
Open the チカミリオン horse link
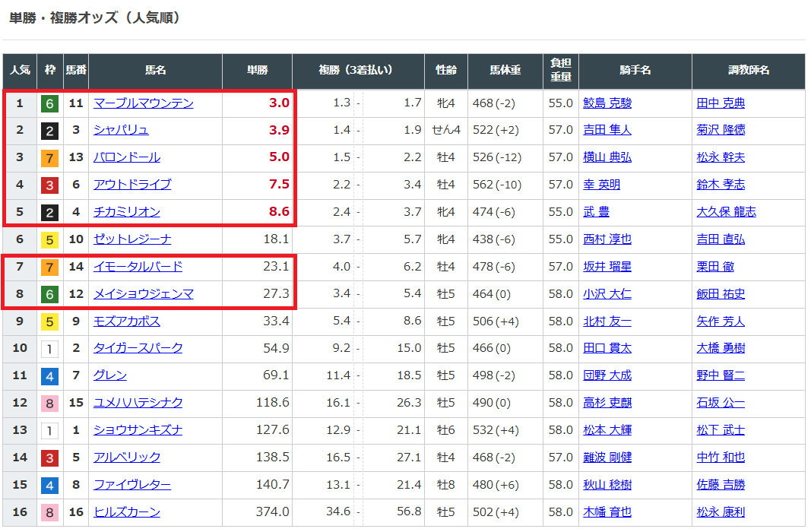pos(126,212)
